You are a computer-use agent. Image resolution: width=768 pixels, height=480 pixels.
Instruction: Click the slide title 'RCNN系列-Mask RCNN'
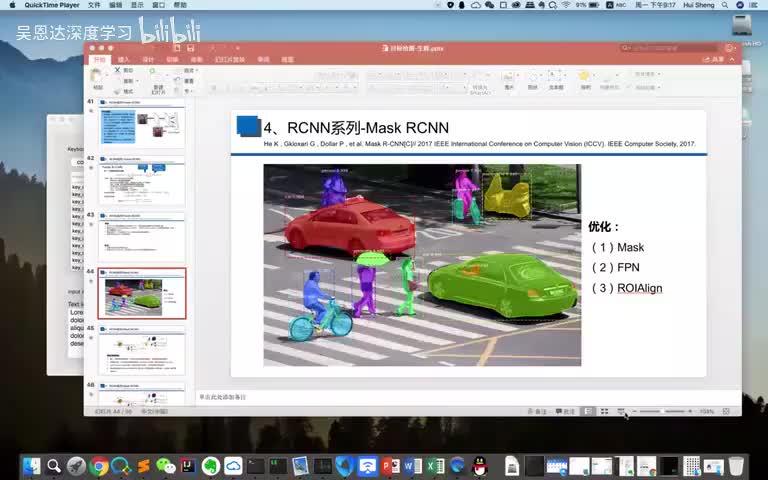coord(368,128)
